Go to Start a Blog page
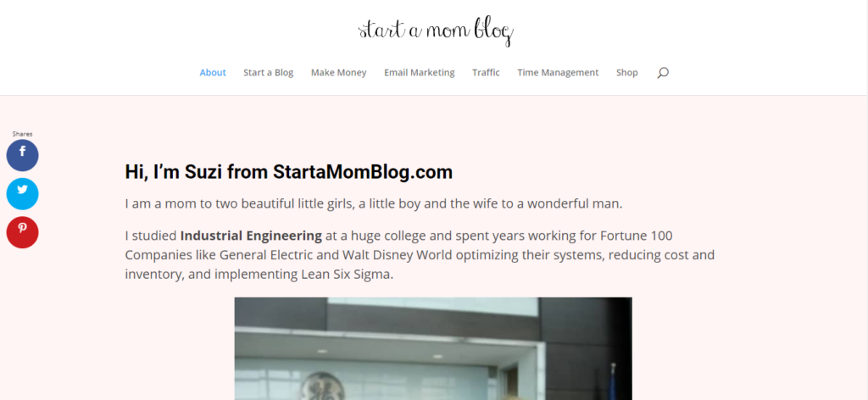868x400 pixels. coord(269,73)
